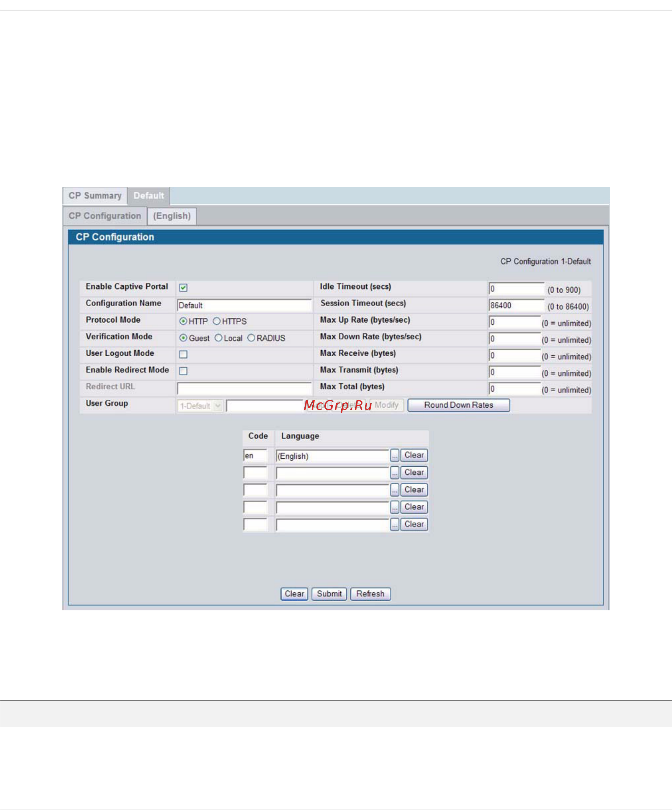The image size is (672, 810).
Task: Focus the Max Up Rate field
Action: point(514,322)
